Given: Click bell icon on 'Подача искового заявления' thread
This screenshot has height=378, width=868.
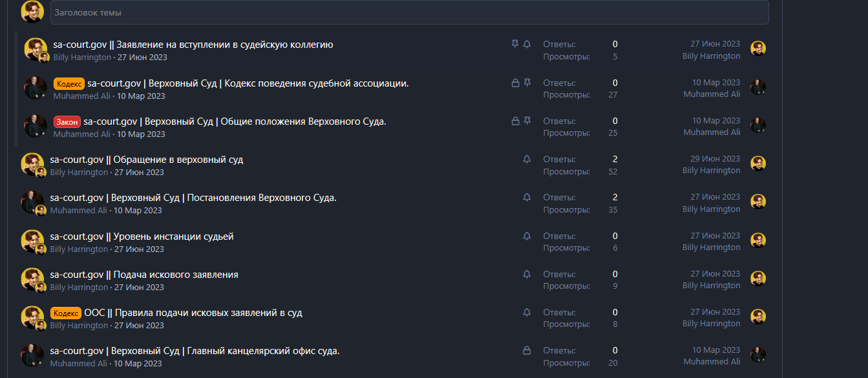Looking at the screenshot, I should tap(527, 274).
